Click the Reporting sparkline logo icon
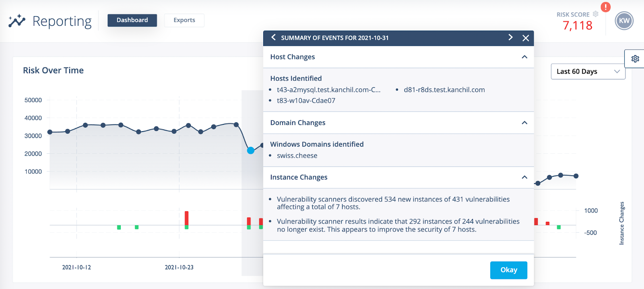Image resolution: width=644 pixels, height=289 pixels. point(17,21)
